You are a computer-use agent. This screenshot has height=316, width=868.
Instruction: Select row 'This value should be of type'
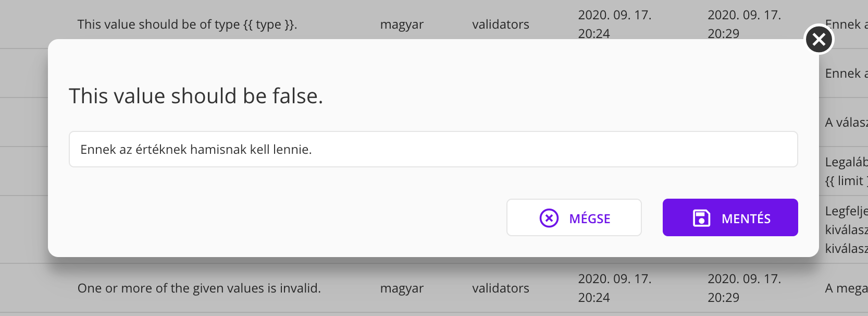(187, 25)
